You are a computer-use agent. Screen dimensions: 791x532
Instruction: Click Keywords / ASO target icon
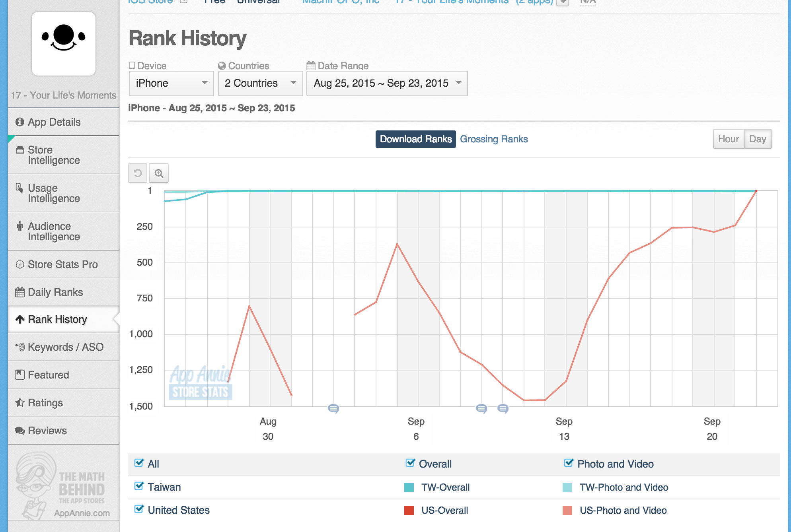click(x=20, y=347)
